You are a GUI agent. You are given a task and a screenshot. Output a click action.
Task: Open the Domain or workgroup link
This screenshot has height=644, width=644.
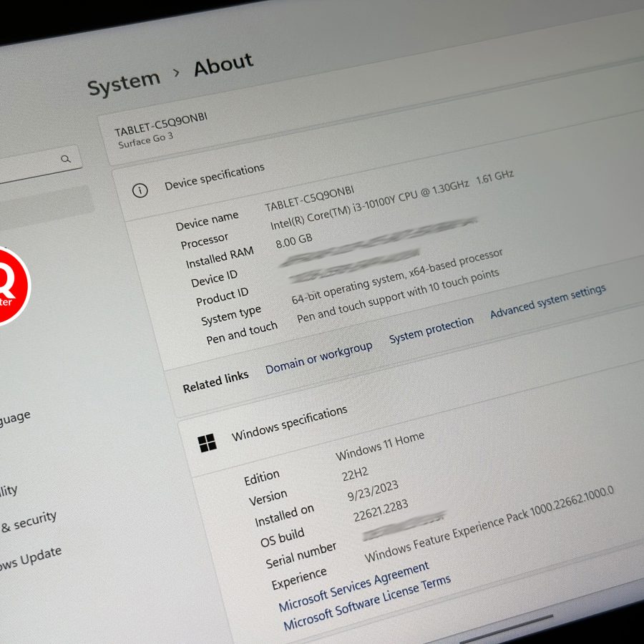[319, 358]
